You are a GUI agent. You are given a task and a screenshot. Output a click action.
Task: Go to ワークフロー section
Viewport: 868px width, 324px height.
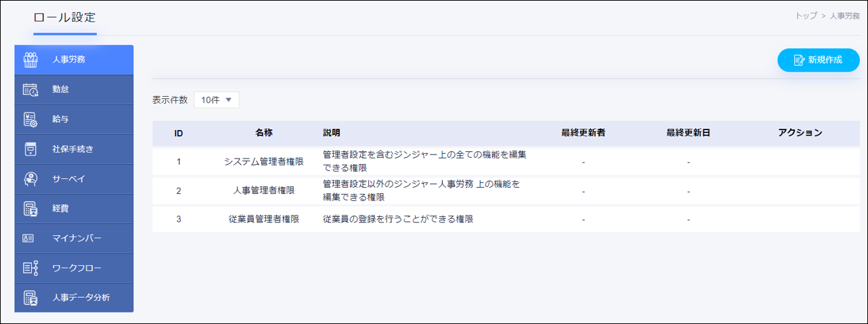(x=74, y=268)
